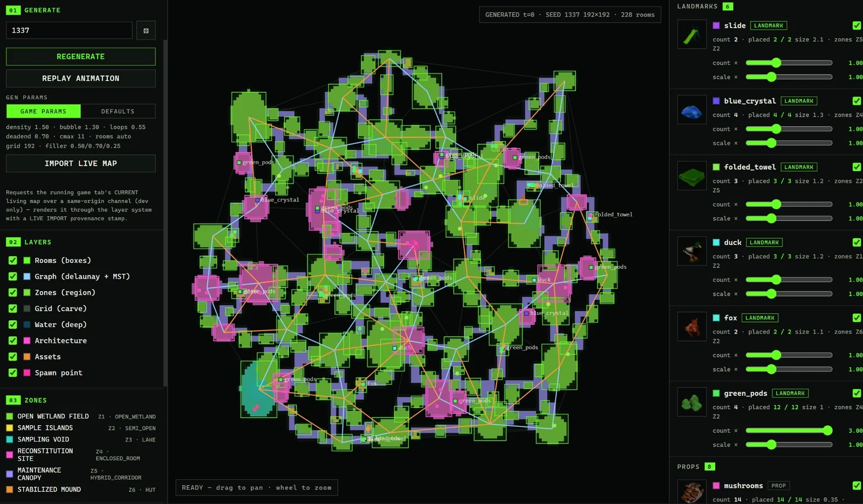863x504 pixels.
Task: Set the slide count multiplier slider
Action: 789,63
